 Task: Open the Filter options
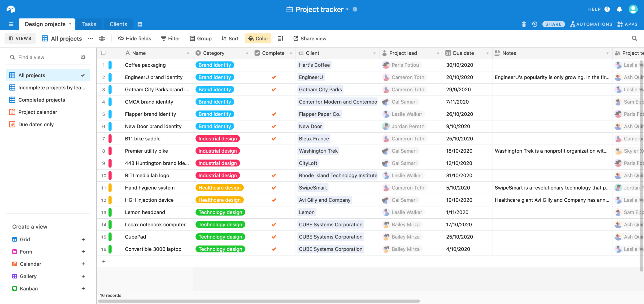click(170, 38)
